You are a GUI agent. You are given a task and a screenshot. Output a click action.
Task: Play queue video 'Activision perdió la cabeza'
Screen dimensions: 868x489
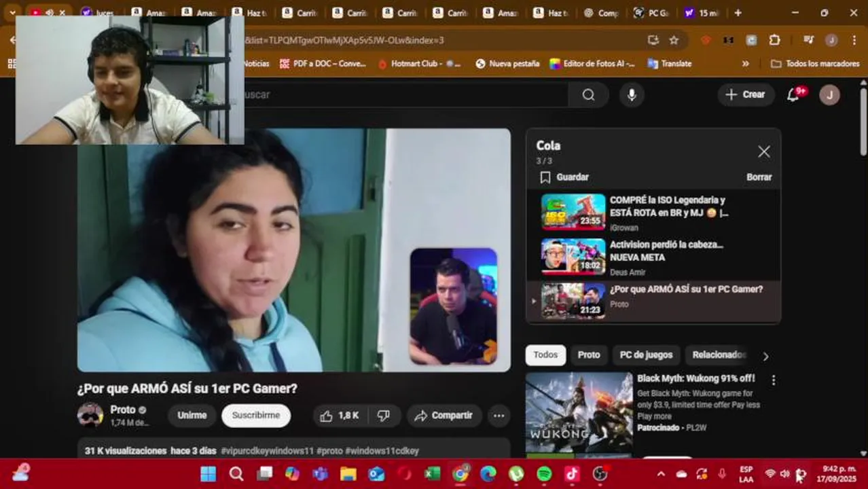pyautogui.click(x=653, y=256)
